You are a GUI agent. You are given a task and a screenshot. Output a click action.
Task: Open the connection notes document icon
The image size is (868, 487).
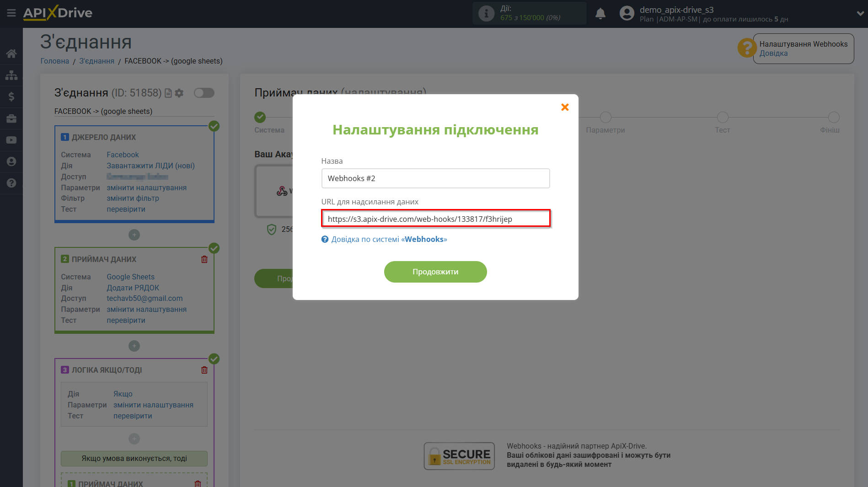pos(168,93)
